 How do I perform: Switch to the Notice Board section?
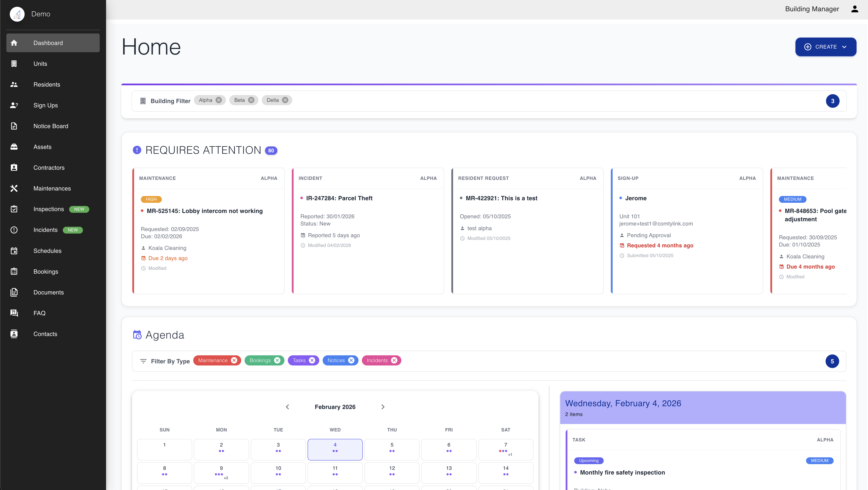[50, 126]
